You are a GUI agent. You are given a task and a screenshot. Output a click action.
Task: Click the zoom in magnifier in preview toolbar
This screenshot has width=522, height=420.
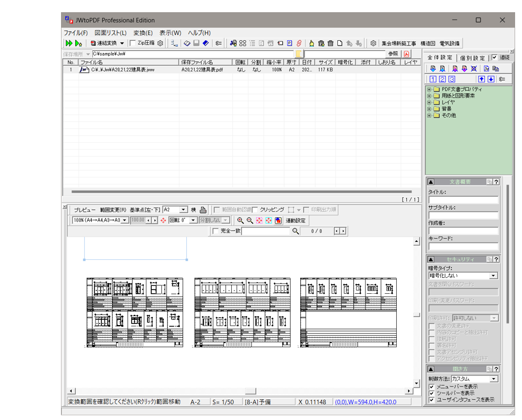tap(240, 220)
